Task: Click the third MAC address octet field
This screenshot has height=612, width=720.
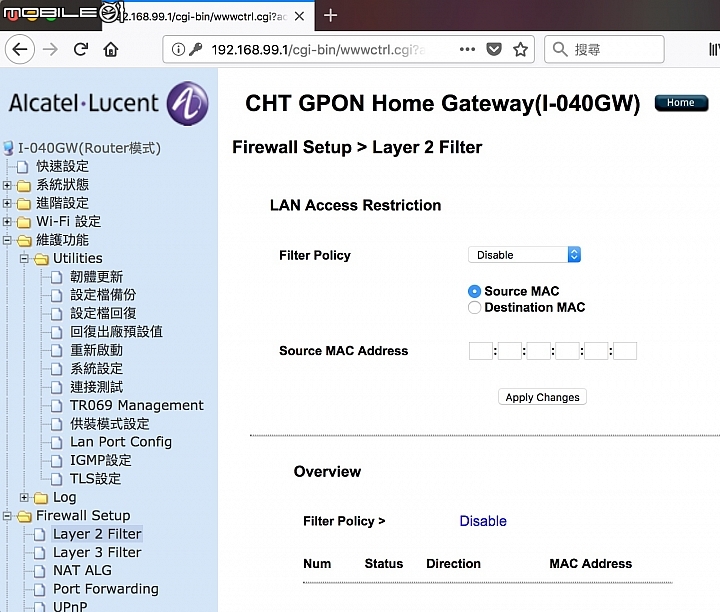Action: pyautogui.click(x=539, y=351)
